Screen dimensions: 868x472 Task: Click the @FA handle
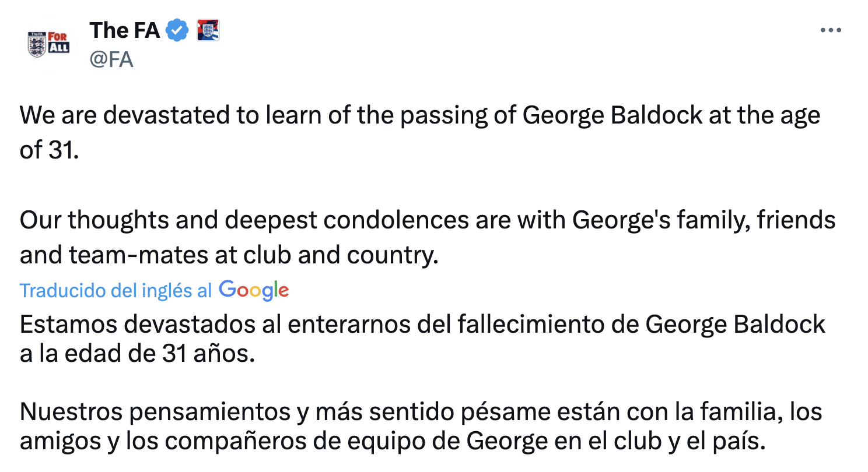111,59
